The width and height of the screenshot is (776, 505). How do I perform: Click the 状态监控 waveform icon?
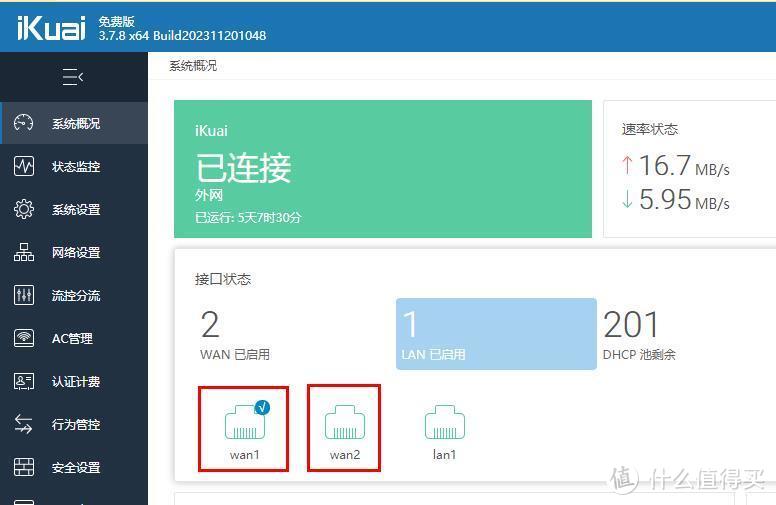(24, 166)
